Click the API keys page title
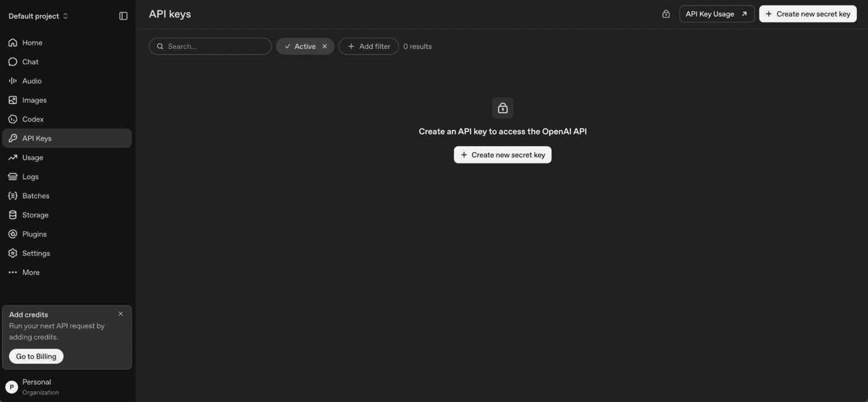Image resolution: width=868 pixels, height=402 pixels. [x=170, y=14]
